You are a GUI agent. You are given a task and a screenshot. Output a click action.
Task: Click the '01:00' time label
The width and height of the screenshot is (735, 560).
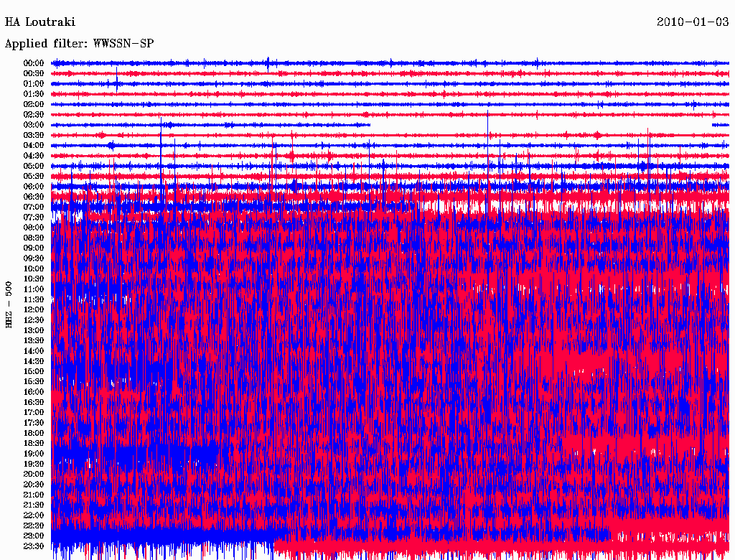34,83
